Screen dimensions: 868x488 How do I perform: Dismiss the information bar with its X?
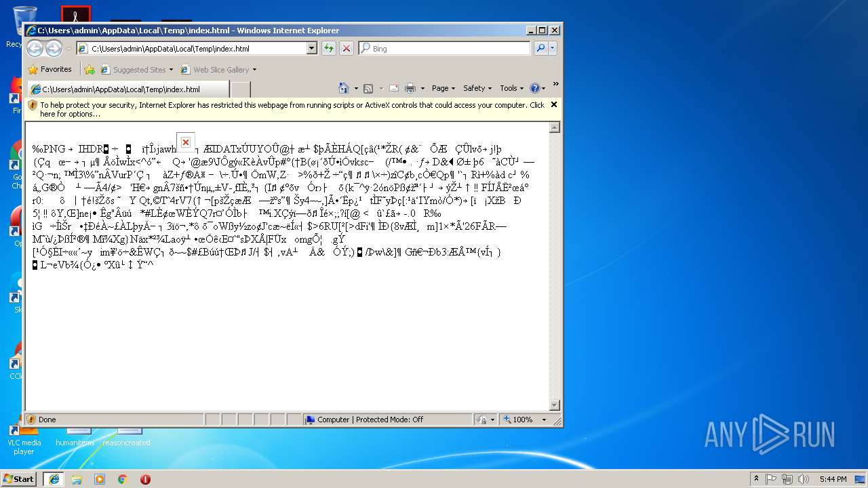coord(554,104)
